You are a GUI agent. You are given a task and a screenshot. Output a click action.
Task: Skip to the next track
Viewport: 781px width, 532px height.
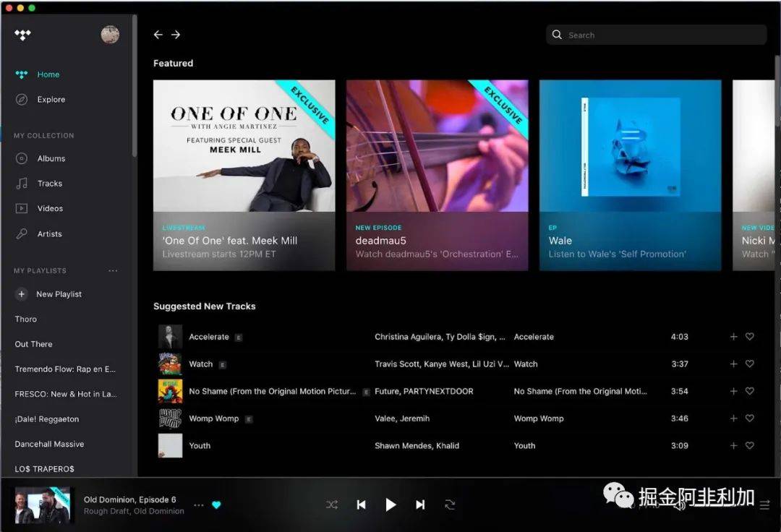(420, 505)
